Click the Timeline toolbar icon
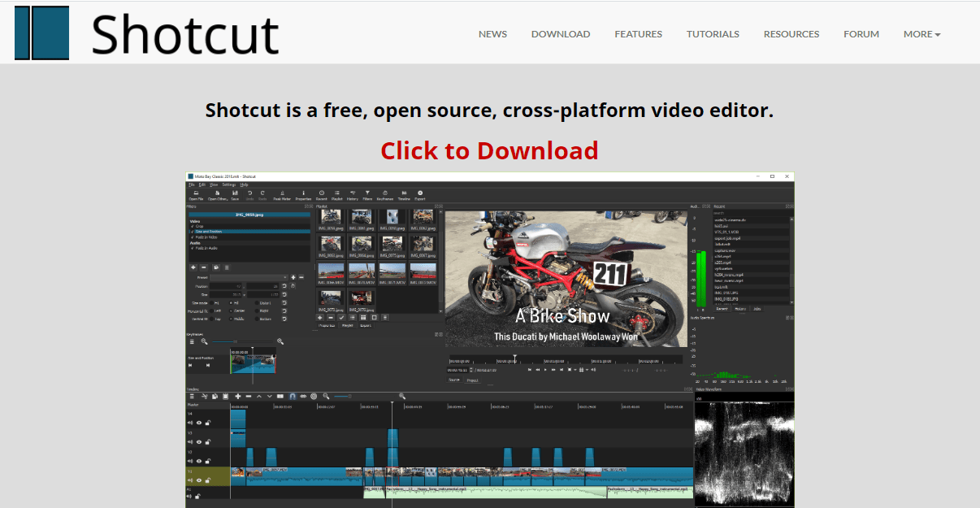The height and width of the screenshot is (508, 980). pyautogui.click(x=404, y=195)
